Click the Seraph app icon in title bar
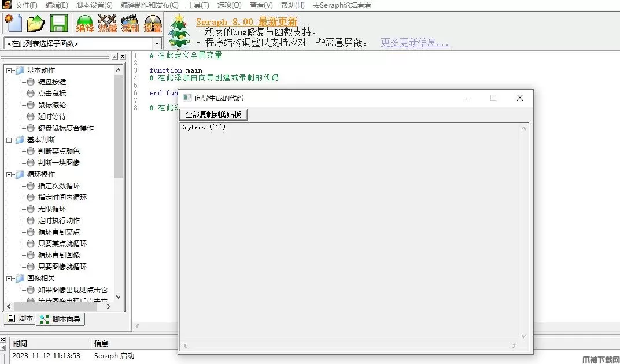Image resolution: width=620 pixels, height=364 pixels. (6, 5)
